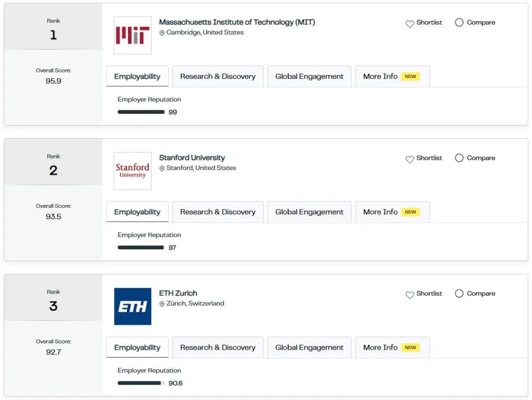Select Stanford's Employability tab
This screenshot has width=532, height=400.
tap(137, 212)
